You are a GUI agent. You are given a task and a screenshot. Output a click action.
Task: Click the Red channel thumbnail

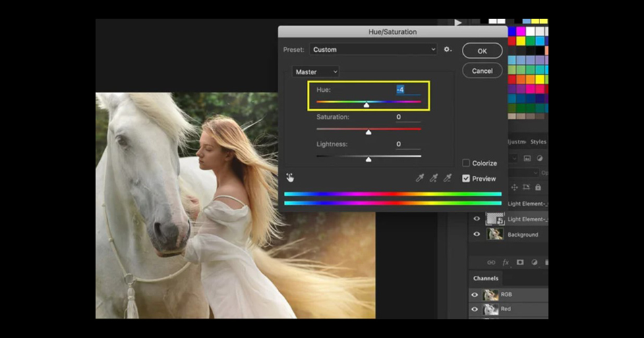pos(490,309)
